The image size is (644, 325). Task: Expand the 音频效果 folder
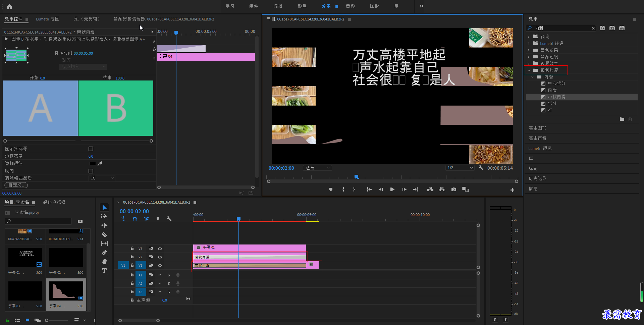click(x=529, y=50)
